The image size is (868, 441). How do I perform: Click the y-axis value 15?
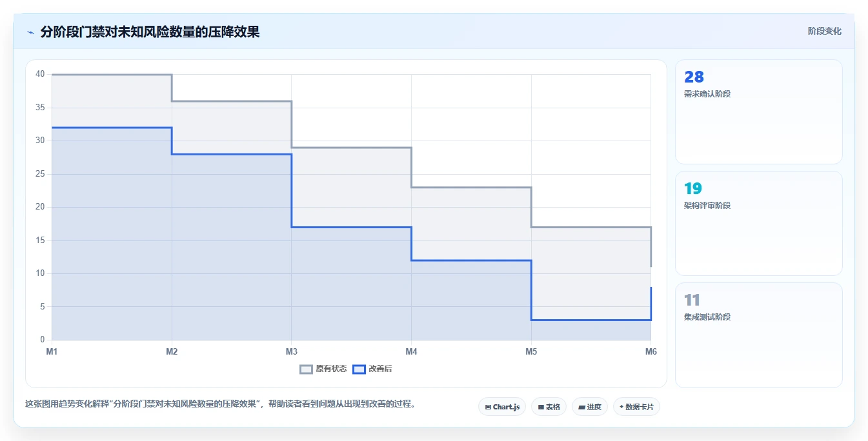(x=40, y=240)
